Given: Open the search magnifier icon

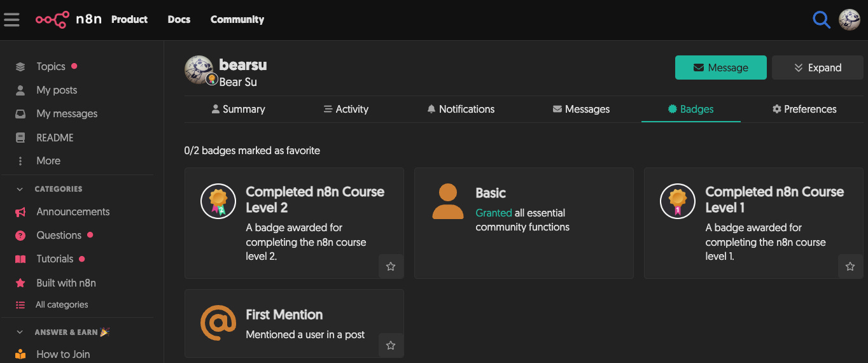Looking at the screenshot, I should (822, 20).
